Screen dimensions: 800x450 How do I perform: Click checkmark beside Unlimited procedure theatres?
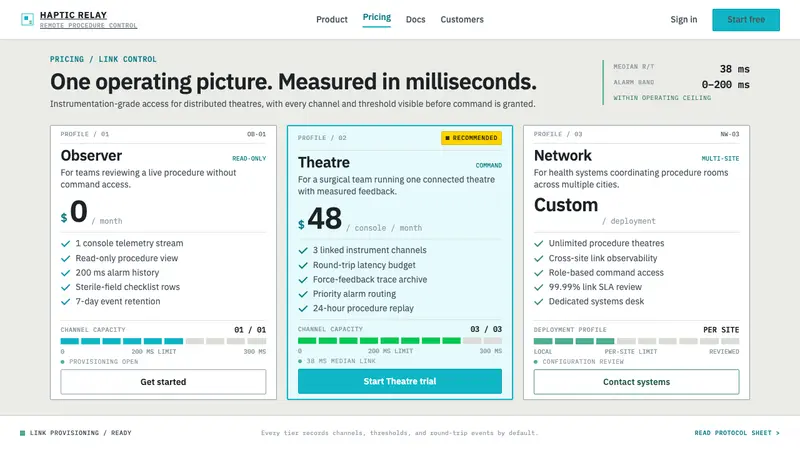pos(538,244)
